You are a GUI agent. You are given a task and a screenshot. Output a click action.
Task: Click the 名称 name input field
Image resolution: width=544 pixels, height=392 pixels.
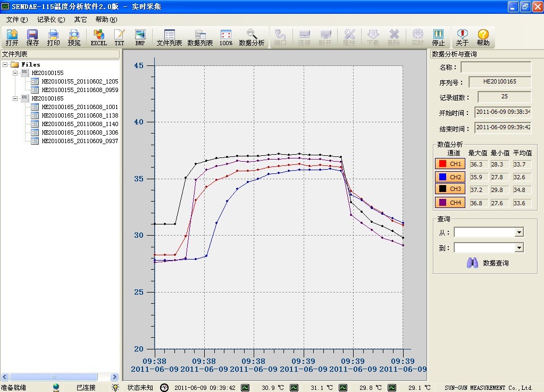point(496,68)
